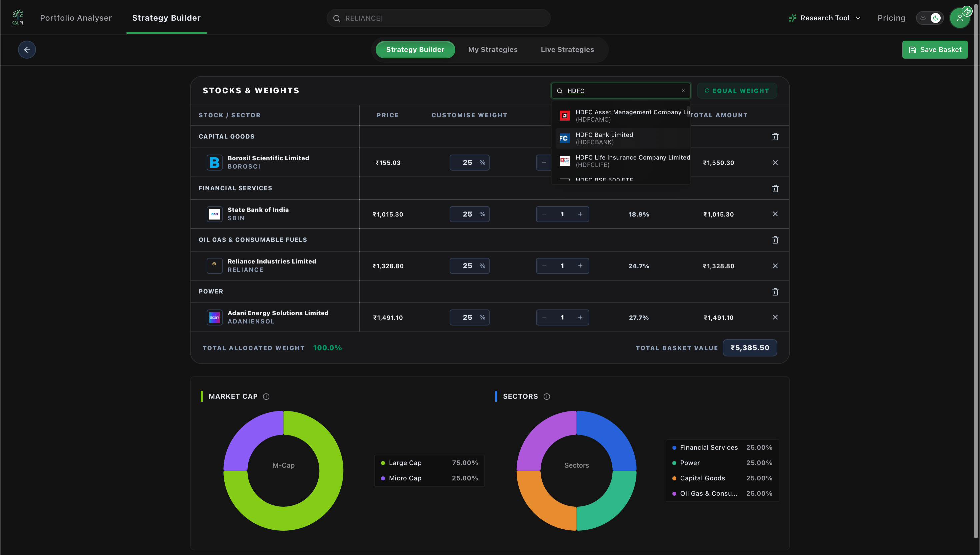
Task: Click the Save Basket button
Action: click(935, 50)
